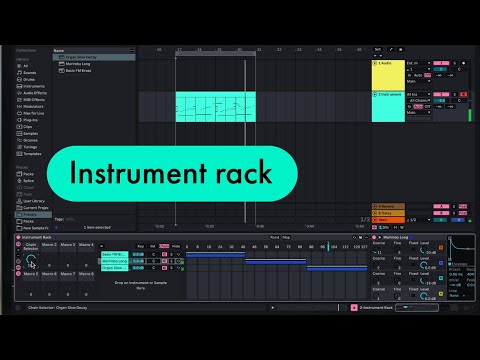Select the Marimba Long chain

114,261
